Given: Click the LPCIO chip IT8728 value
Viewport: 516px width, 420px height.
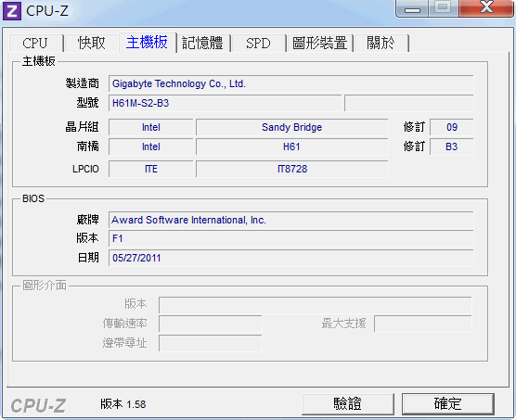Looking at the screenshot, I should [292, 169].
